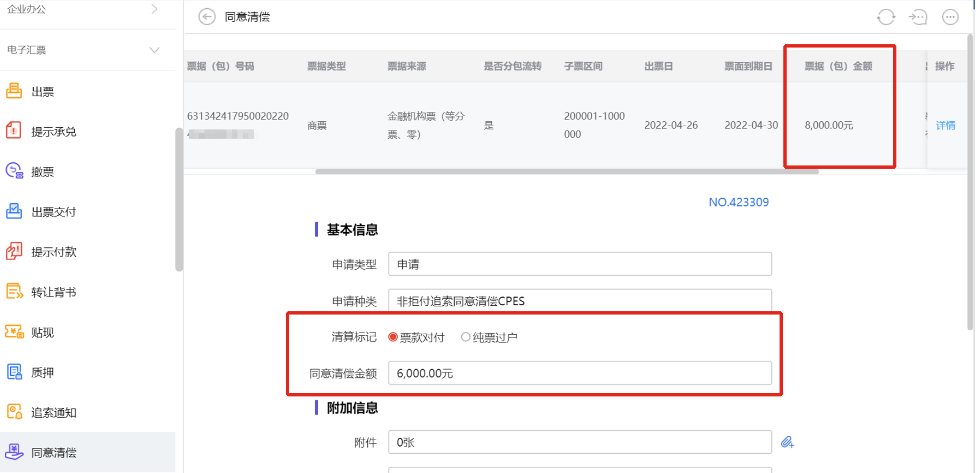Viewport: 976px width, 473px height.
Task: Click the back arrow beside 同意清偿
Action: coord(207,17)
